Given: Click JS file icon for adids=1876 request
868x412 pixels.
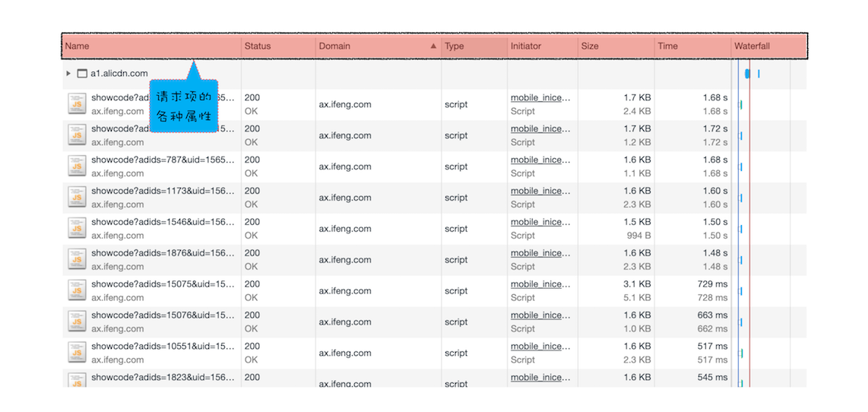Looking at the screenshot, I should (76, 260).
